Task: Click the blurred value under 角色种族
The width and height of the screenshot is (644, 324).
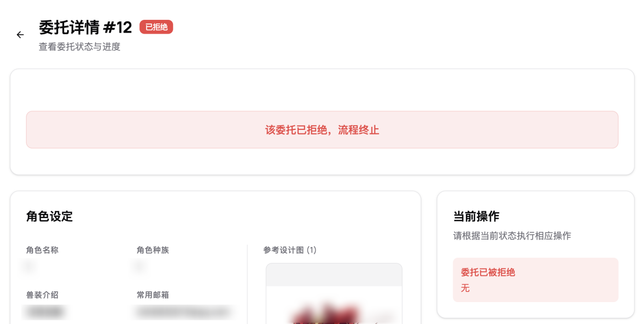Action: tap(139, 265)
